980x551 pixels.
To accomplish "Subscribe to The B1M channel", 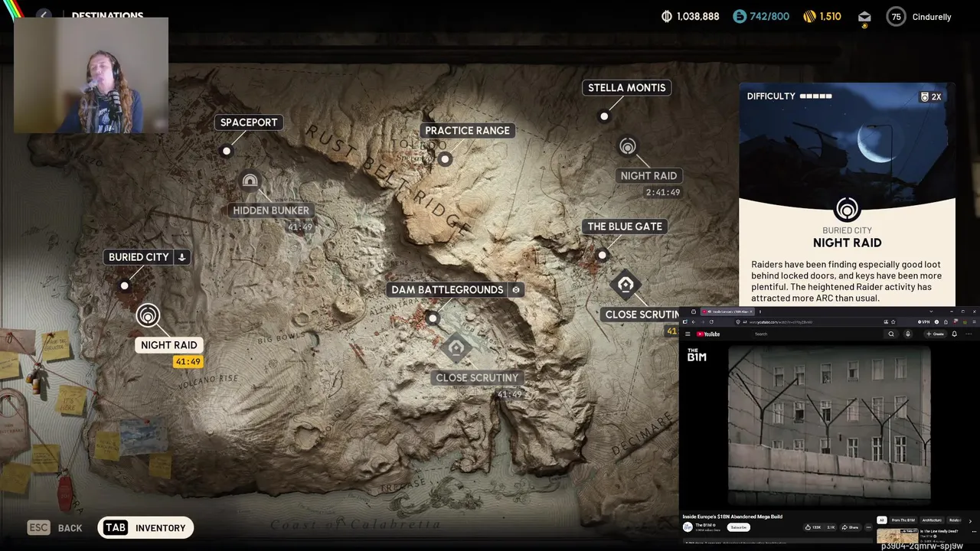I will click(x=739, y=527).
